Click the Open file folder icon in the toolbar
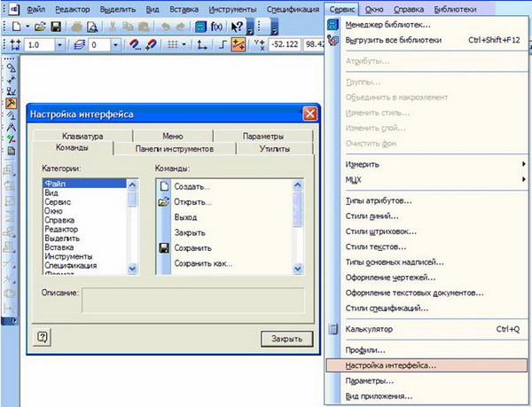This screenshot has width=532, height=407. tap(41, 27)
